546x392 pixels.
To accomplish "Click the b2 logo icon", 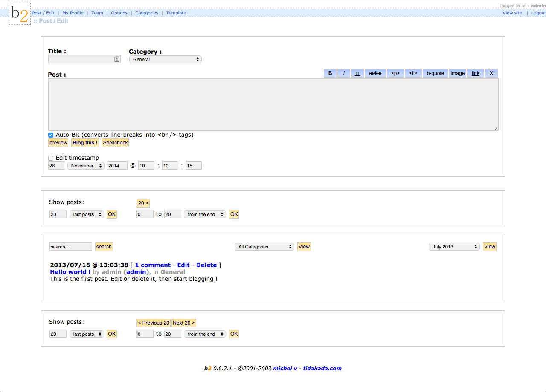I will pos(20,14).
